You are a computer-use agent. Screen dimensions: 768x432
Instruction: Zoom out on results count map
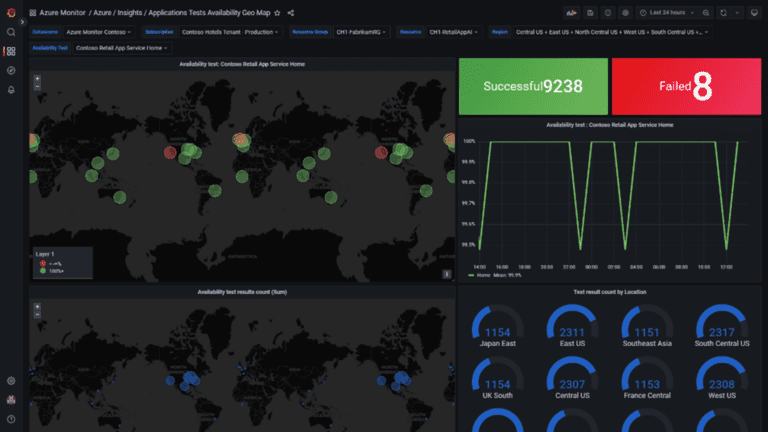pos(37,314)
